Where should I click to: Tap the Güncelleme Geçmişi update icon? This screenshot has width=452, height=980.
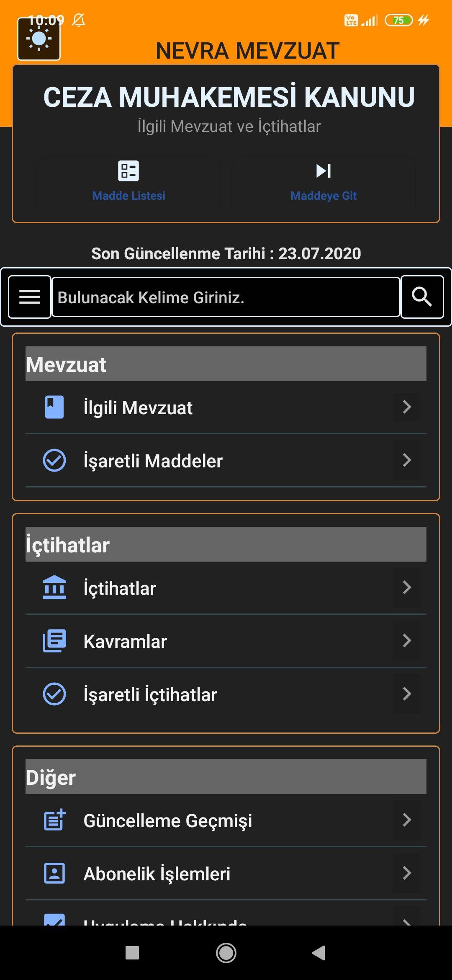point(55,821)
